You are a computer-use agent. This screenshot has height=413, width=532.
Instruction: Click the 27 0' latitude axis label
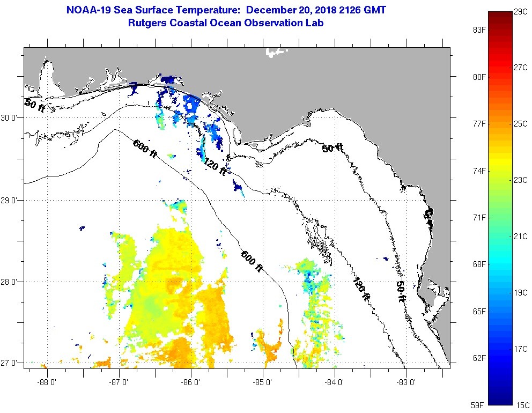coord(10,363)
